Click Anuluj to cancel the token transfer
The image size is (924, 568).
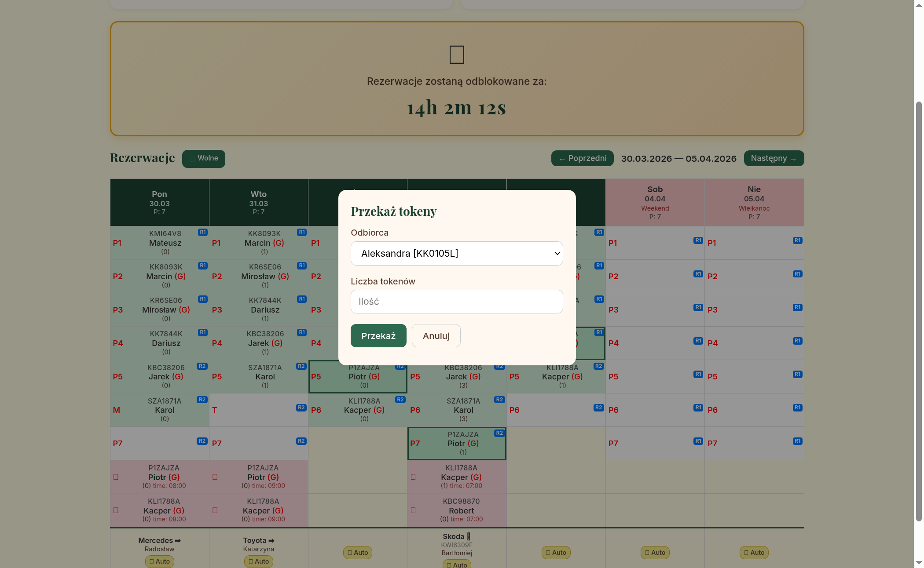coord(436,335)
